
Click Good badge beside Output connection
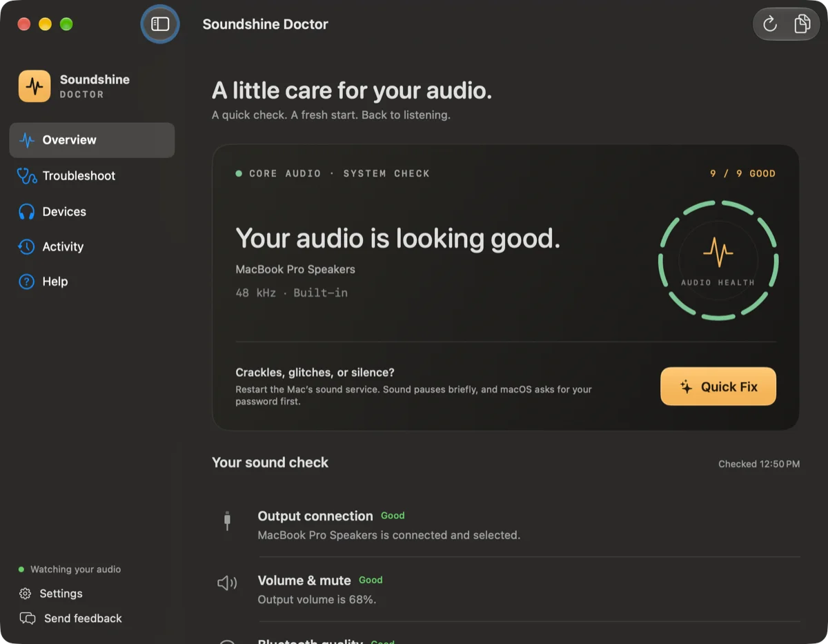tap(393, 516)
